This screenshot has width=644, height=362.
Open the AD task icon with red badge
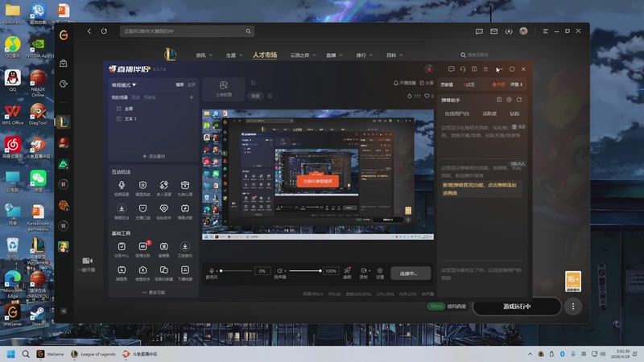click(x=143, y=249)
